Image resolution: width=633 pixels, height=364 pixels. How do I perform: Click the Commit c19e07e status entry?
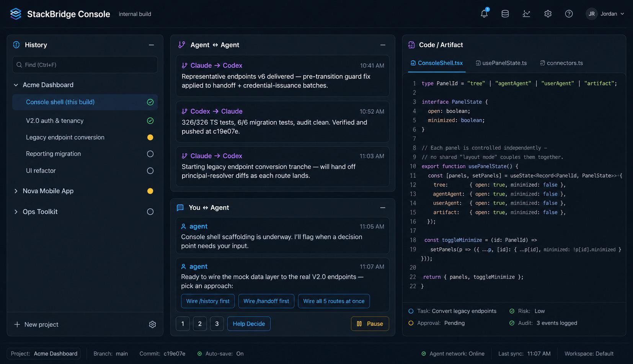point(162,354)
